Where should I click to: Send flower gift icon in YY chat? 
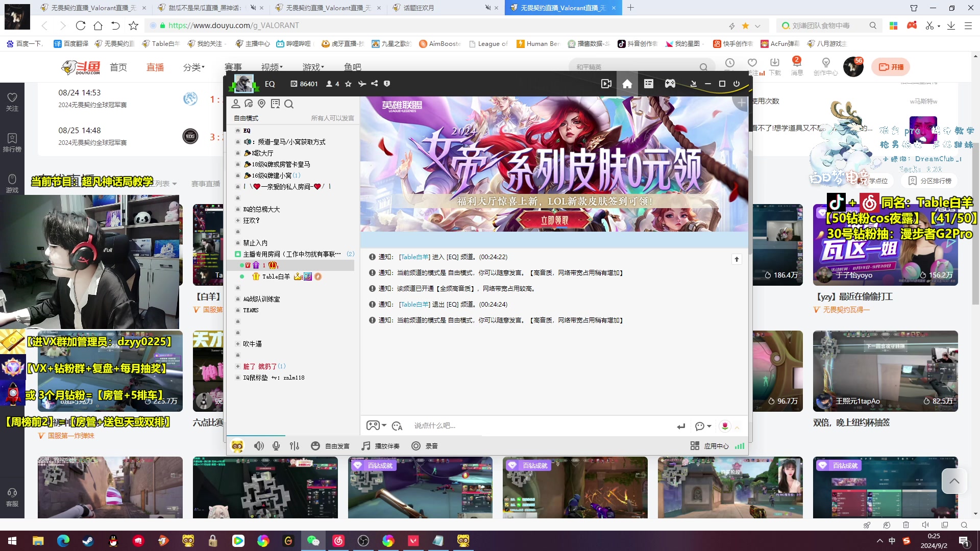click(x=725, y=426)
